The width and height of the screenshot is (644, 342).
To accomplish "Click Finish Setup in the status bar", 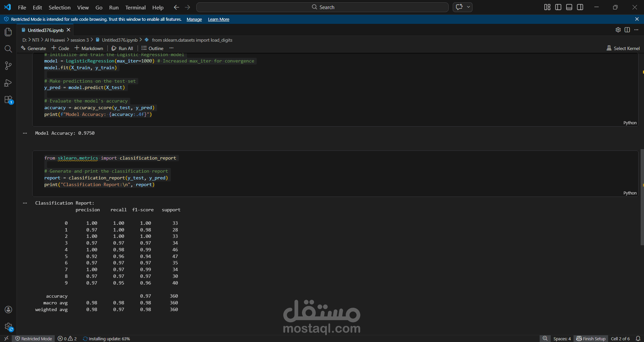I will [591, 339].
